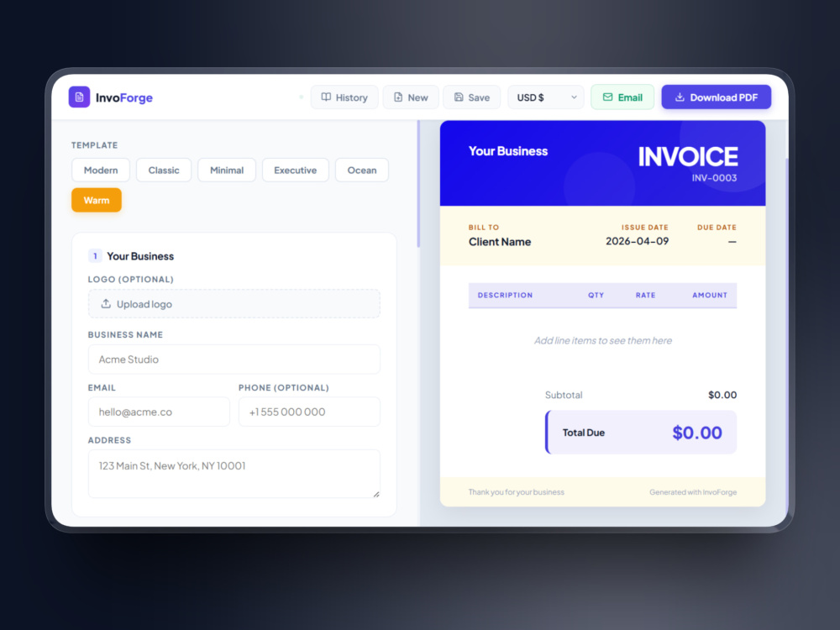This screenshot has width=840, height=630.
Task: Click the INV-0003 invoice number
Action: 714,178
